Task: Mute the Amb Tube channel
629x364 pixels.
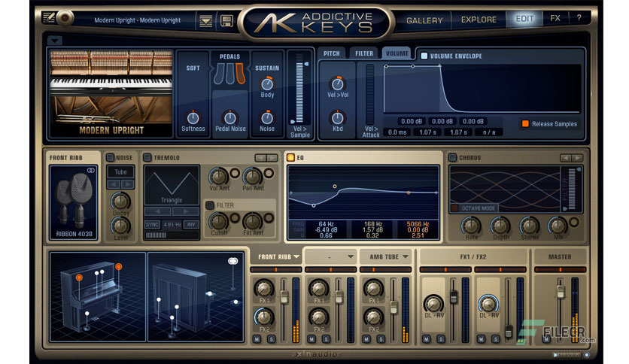Action: [366, 339]
